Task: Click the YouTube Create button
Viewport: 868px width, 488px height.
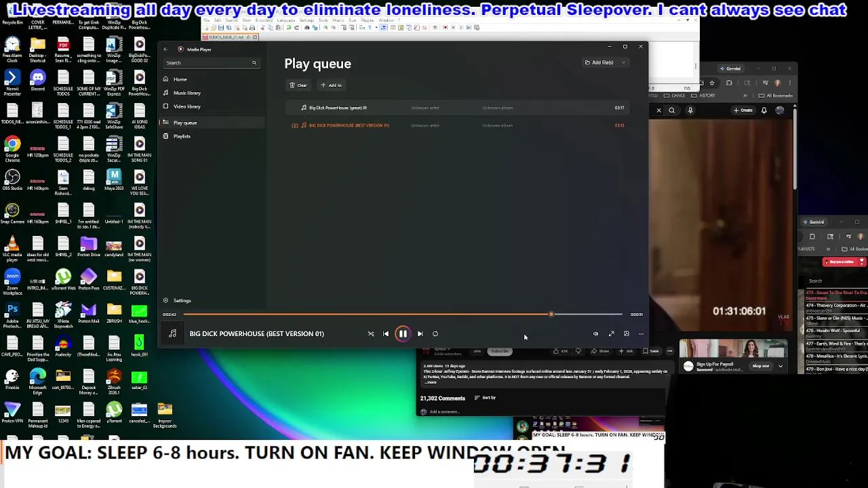Action: (743, 110)
